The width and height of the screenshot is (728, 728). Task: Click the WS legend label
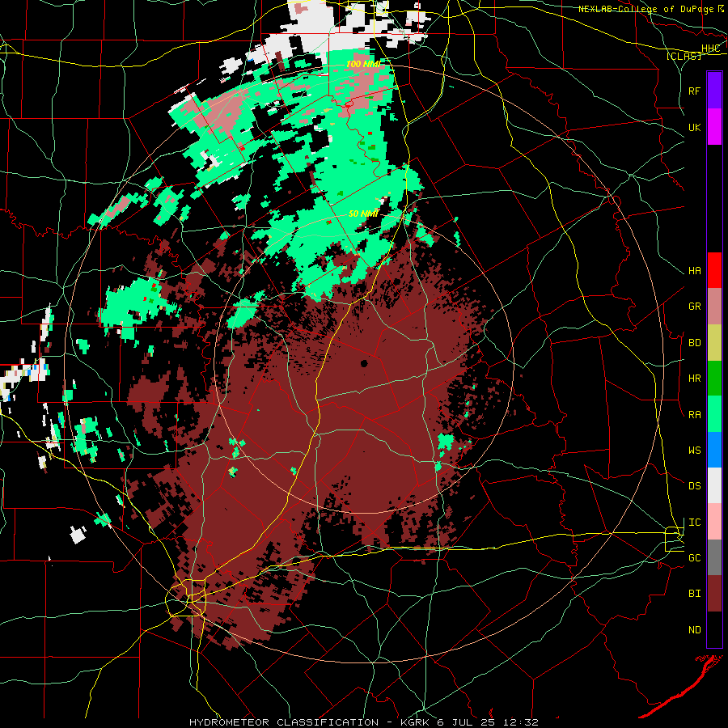[694, 451]
